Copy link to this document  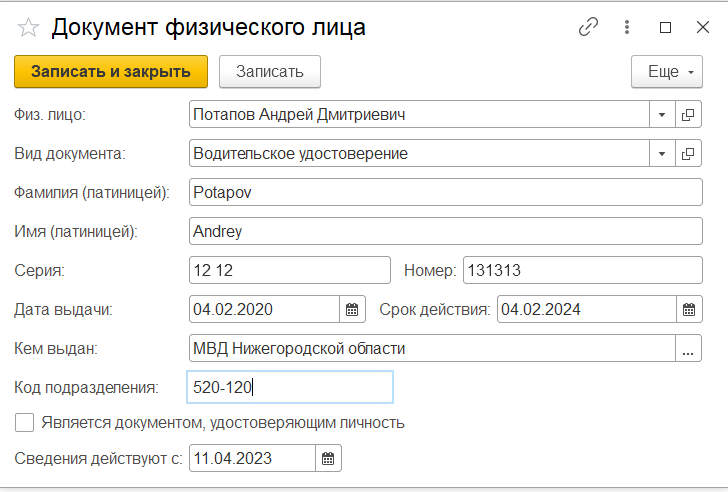click(588, 28)
